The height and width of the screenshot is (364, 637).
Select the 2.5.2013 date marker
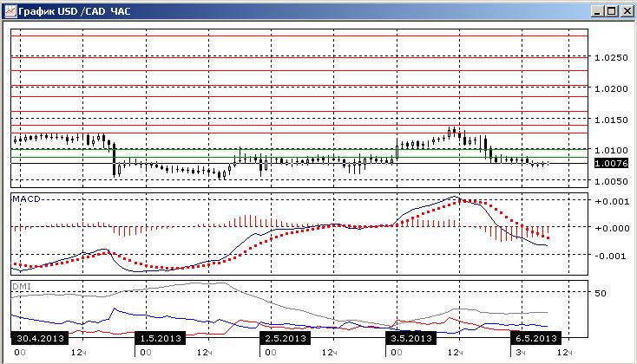pos(286,338)
